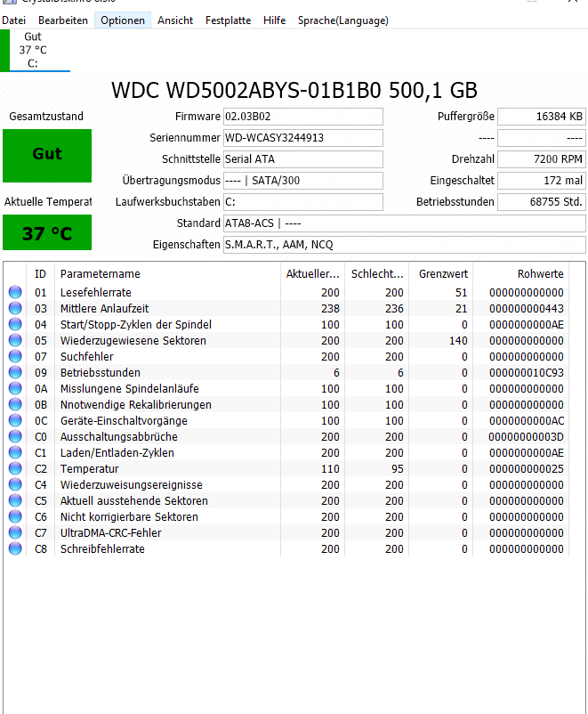
Task: Click the Rohwerte column header
Action: click(521, 274)
